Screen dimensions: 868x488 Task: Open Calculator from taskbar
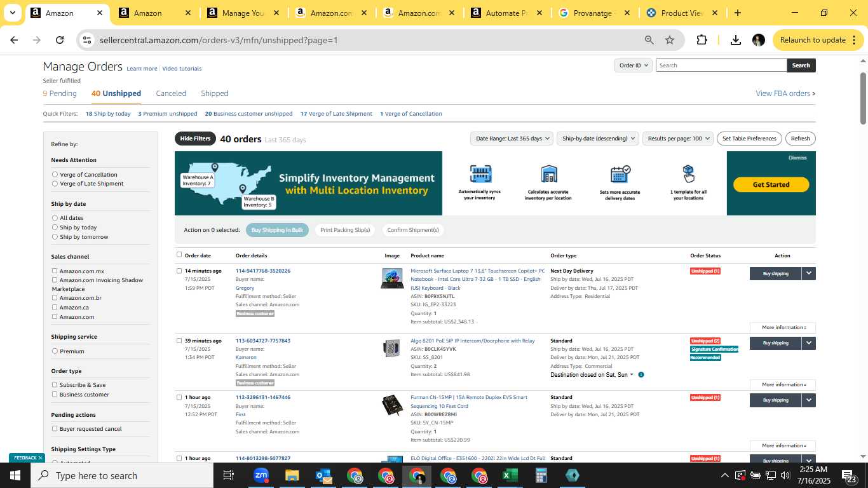tap(541, 475)
